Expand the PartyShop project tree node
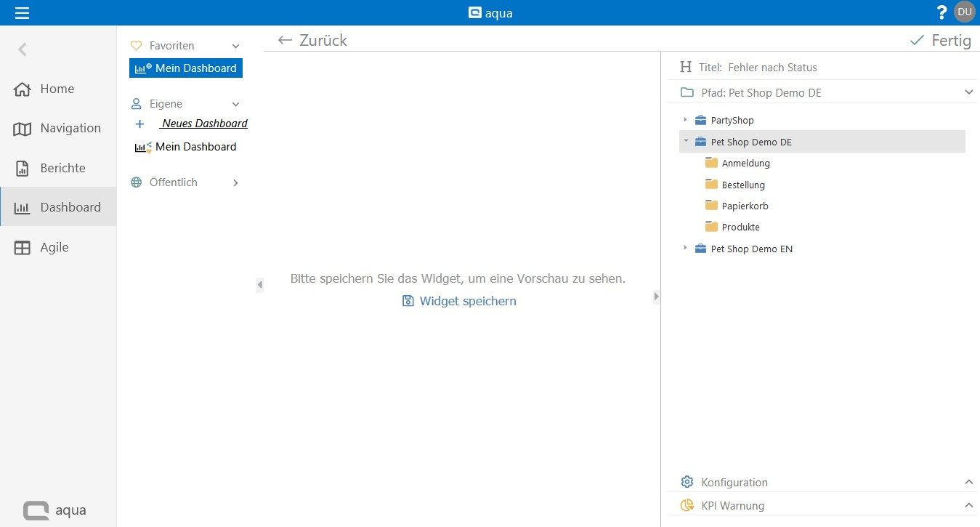 (x=685, y=120)
